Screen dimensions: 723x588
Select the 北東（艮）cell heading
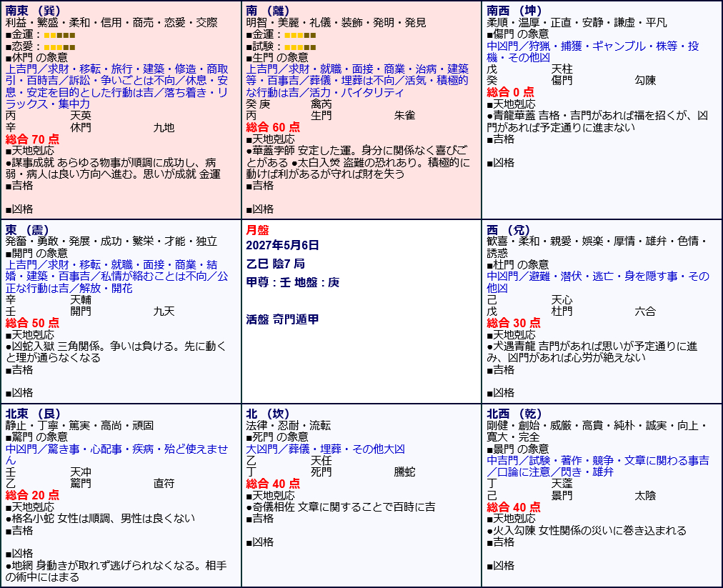click(33, 414)
